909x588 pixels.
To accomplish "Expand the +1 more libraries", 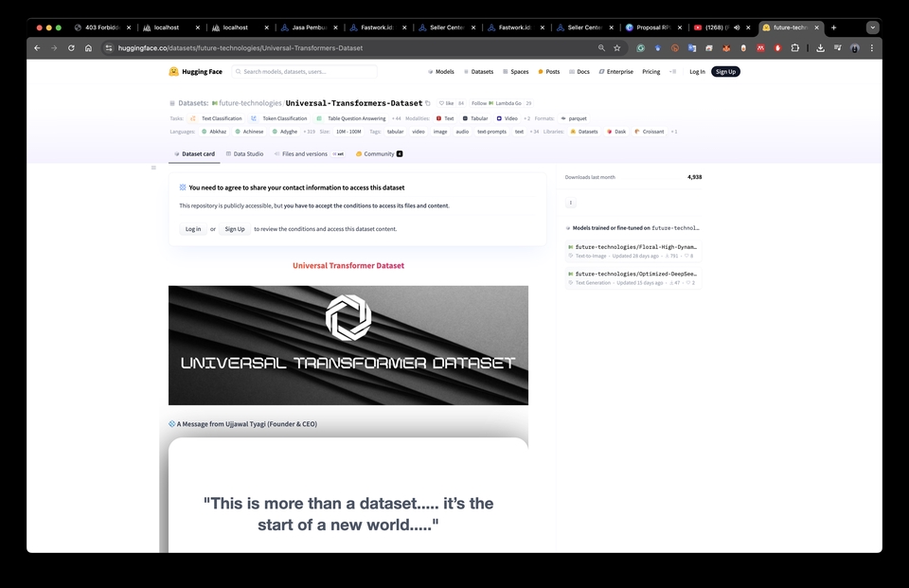I will click(674, 132).
